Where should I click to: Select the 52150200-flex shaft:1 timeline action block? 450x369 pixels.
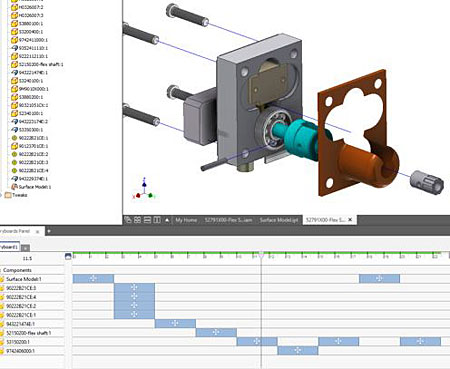click(x=216, y=332)
